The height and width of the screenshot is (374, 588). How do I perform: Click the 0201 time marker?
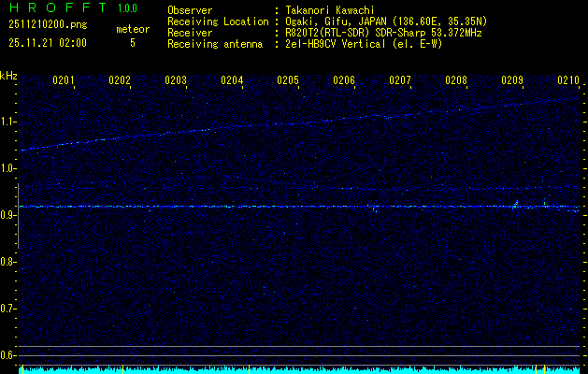pyautogui.click(x=64, y=80)
